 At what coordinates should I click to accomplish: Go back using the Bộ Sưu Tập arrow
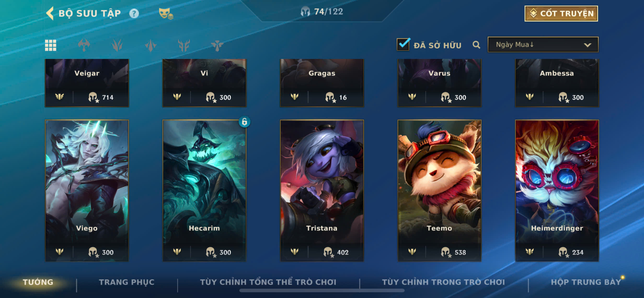50,13
